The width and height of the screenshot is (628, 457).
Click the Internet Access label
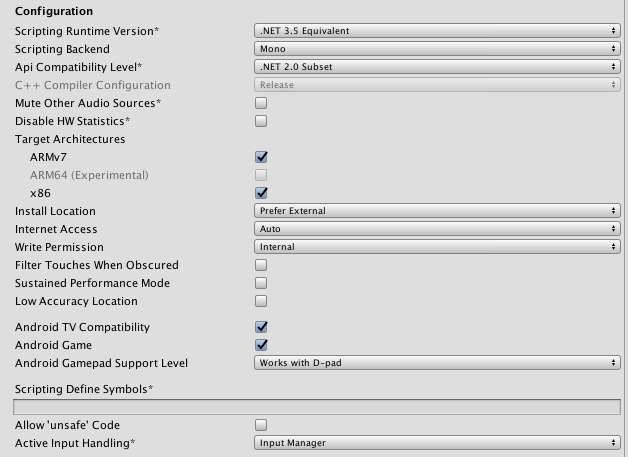click(56, 229)
